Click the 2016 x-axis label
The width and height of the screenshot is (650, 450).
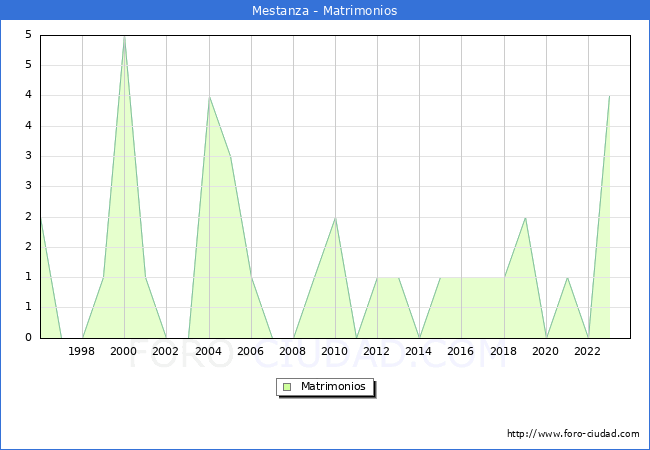click(461, 351)
